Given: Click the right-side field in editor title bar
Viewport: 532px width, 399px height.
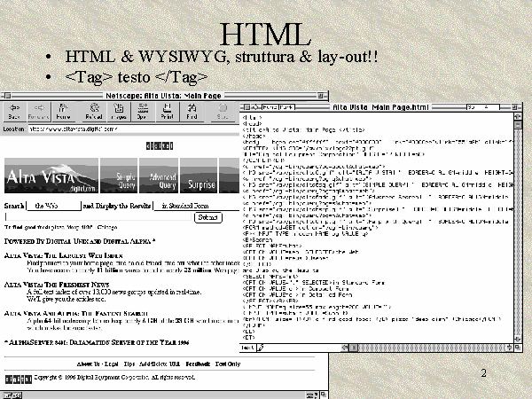Looking at the screenshot, I should click(x=483, y=107).
